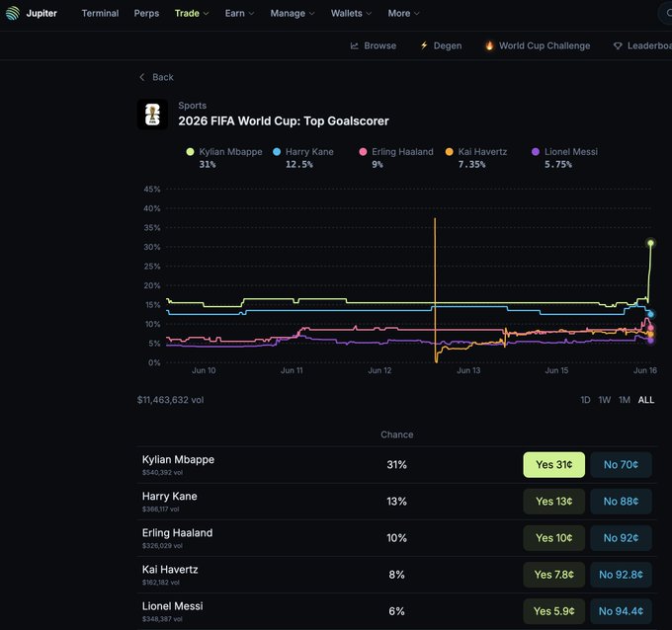The height and width of the screenshot is (630, 672).
Task: Open the Sports category link
Action: coord(192,106)
